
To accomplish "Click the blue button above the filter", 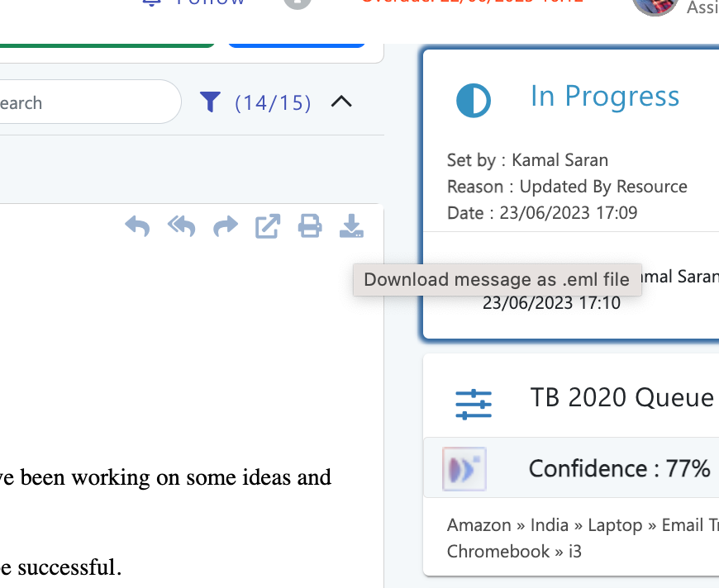I will pos(296,42).
